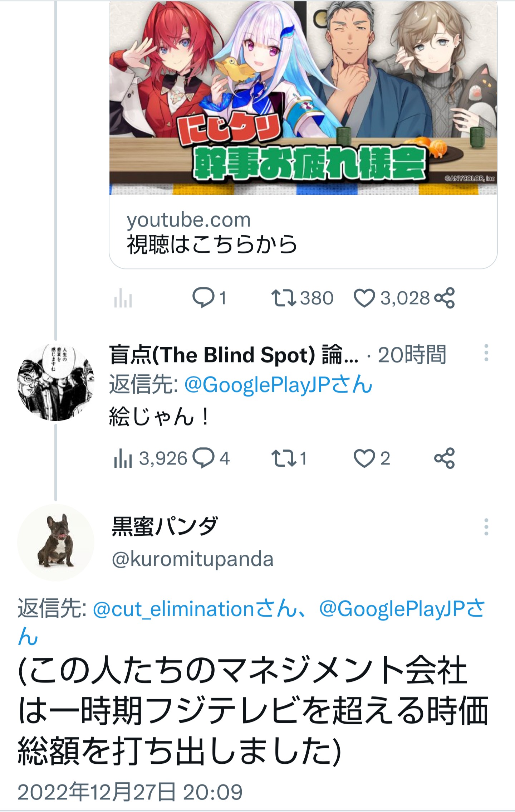Viewport: 515px width, 812px height.
Task: Share the 絵じゃん！ reply
Action: 444,458
